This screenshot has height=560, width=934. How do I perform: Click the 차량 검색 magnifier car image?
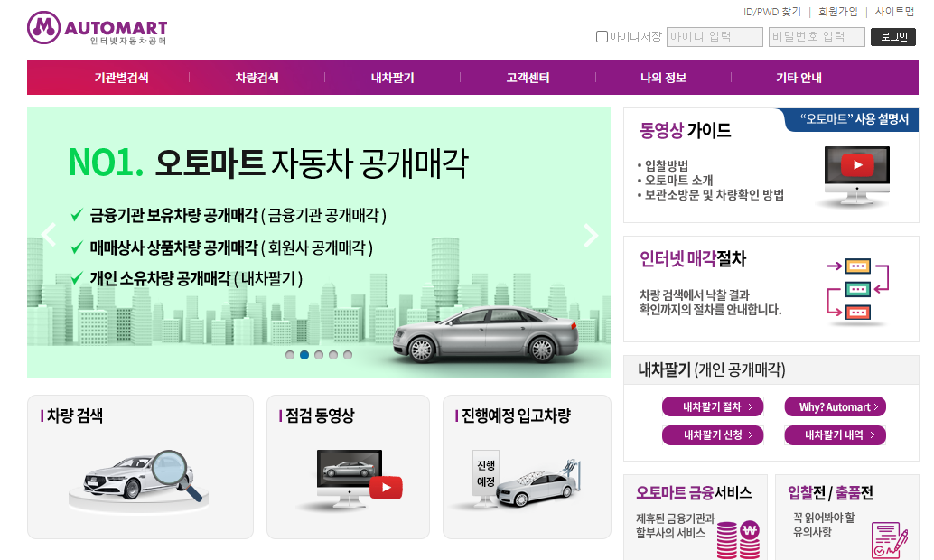(140, 481)
